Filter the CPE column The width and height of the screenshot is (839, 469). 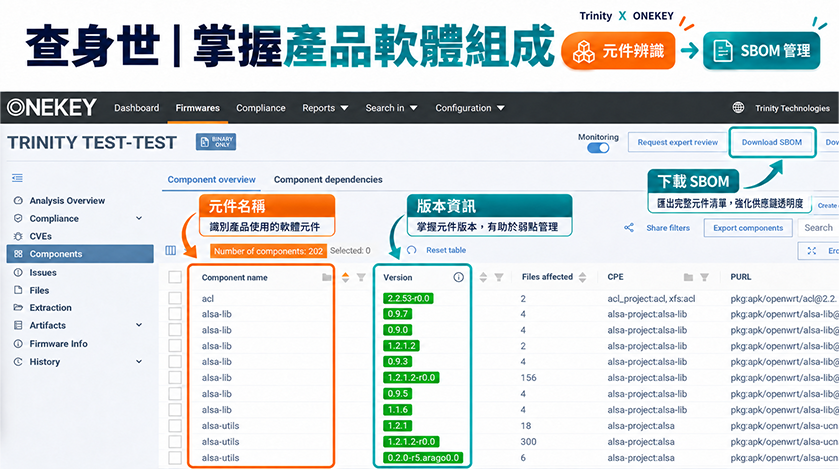click(704, 277)
